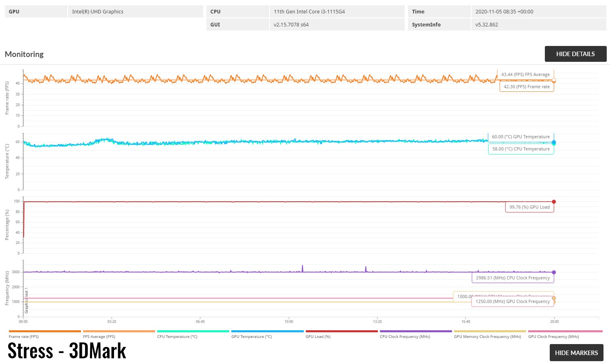The width and height of the screenshot is (610, 364).
Task: Click the 43.44 FPS Average tooltip label
Action: point(525,74)
